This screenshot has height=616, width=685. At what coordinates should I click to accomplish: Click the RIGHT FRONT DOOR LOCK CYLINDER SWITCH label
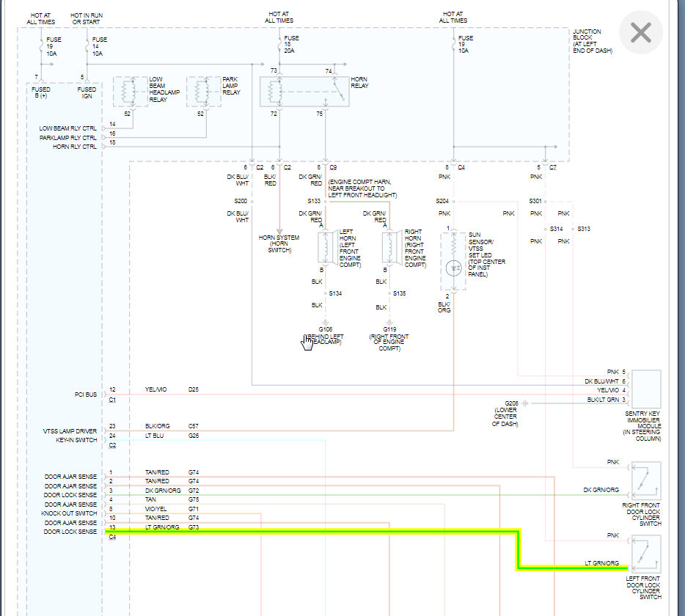[x=642, y=514]
